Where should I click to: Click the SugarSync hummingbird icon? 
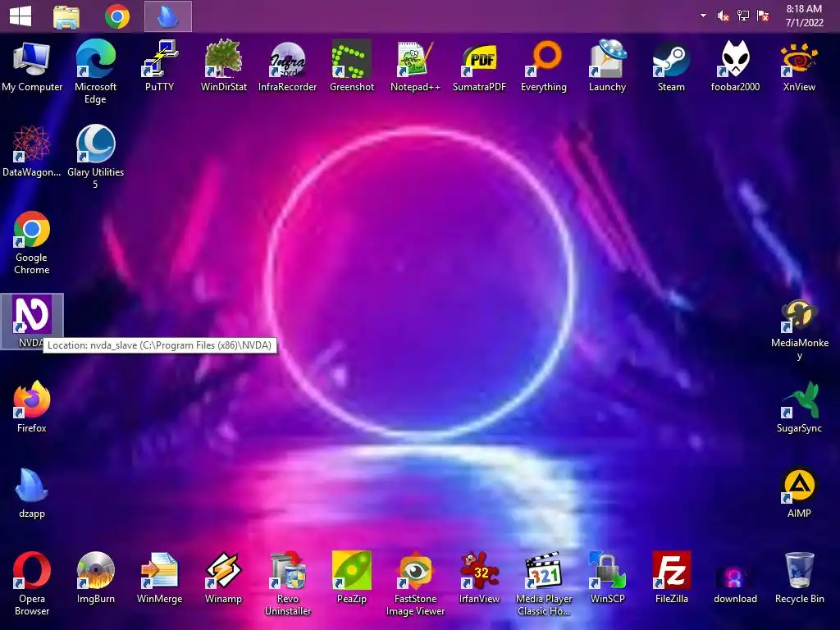point(799,407)
